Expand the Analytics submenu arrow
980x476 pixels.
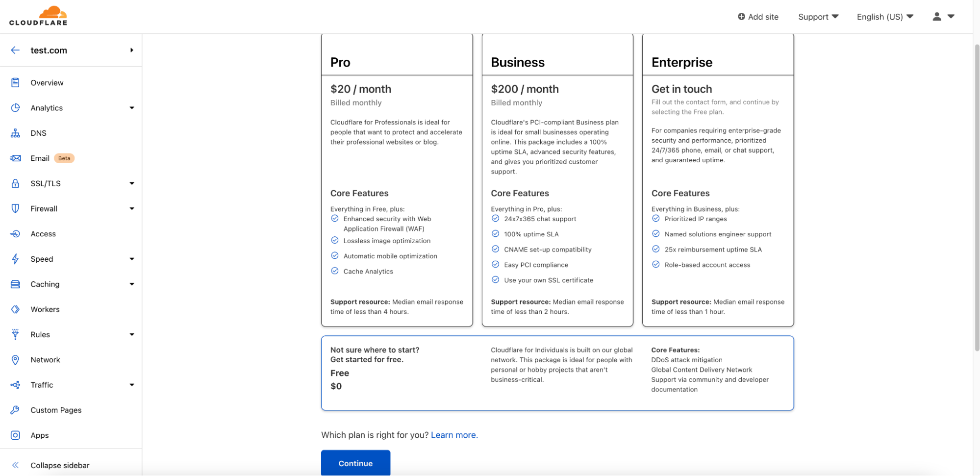tap(132, 108)
